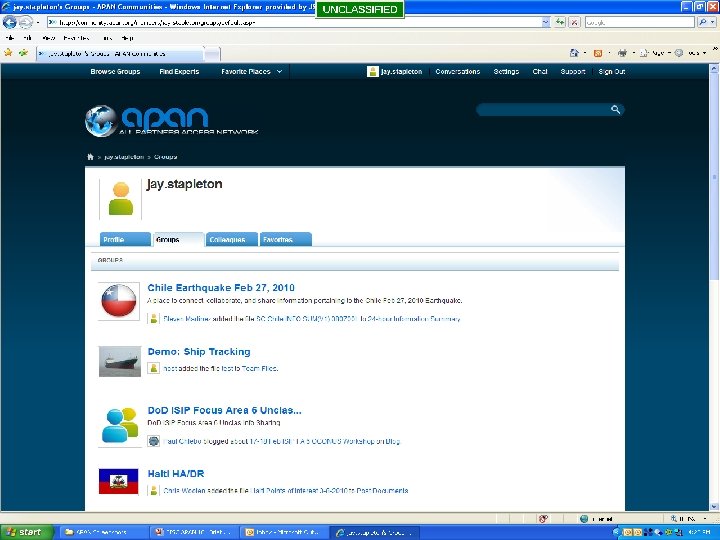720x540 pixels.
Task: Open the Tools dropdown in IE toolbar
Action: pyautogui.click(x=690, y=53)
